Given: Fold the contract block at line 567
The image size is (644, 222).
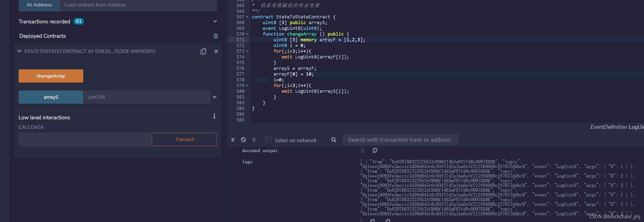Looking at the screenshot, I should click(247, 17).
